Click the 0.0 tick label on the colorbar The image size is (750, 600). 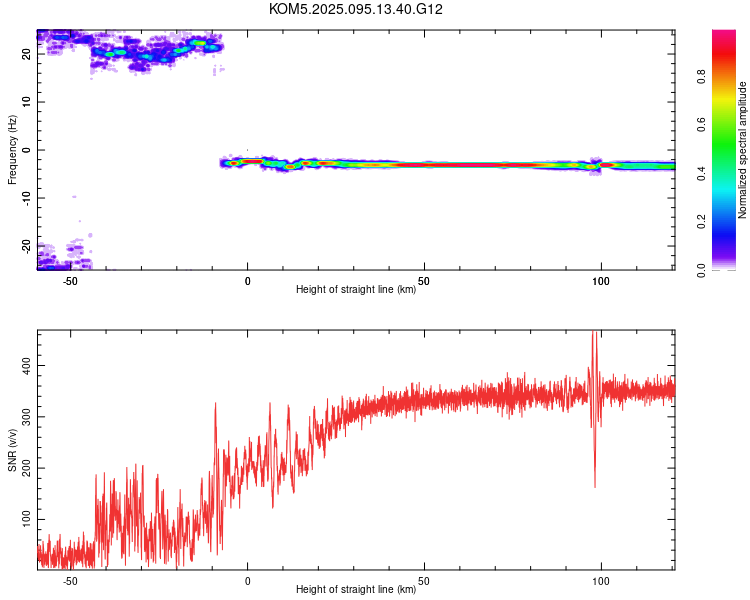point(701,270)
